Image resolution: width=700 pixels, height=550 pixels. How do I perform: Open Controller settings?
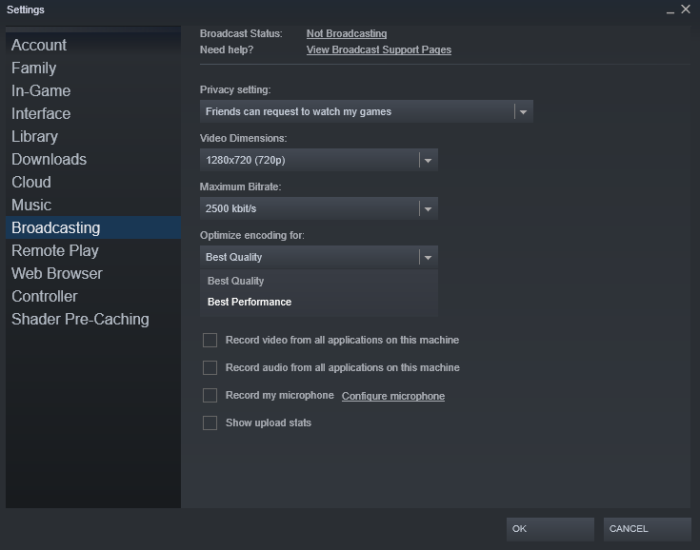(x=93, y=296)
